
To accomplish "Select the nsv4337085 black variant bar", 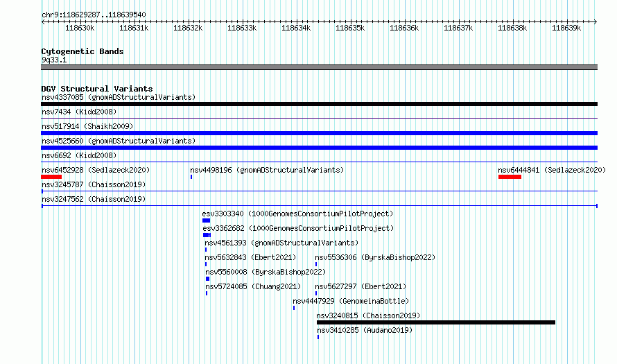I will (x=319, y=104).
